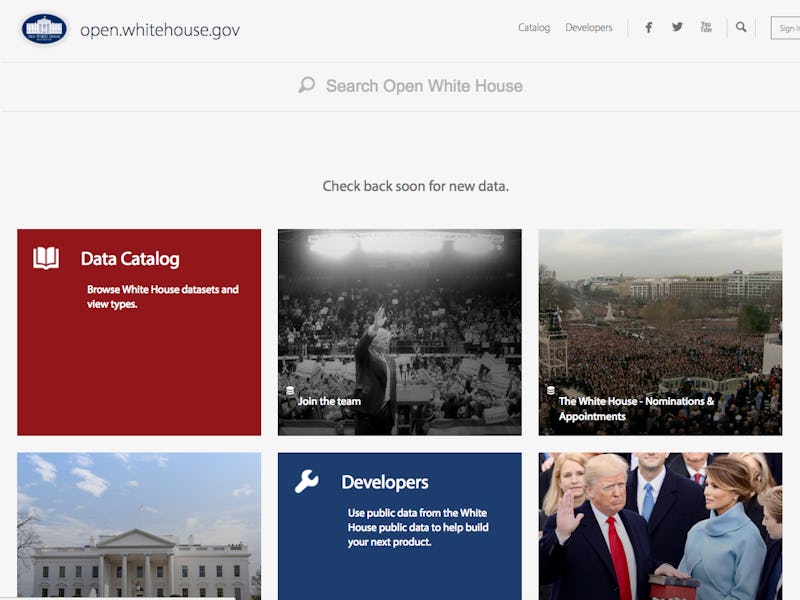Screen dimensions: 800x600
Task: Go to open.whitehouse.gov home title
Action: coord(160,30)
